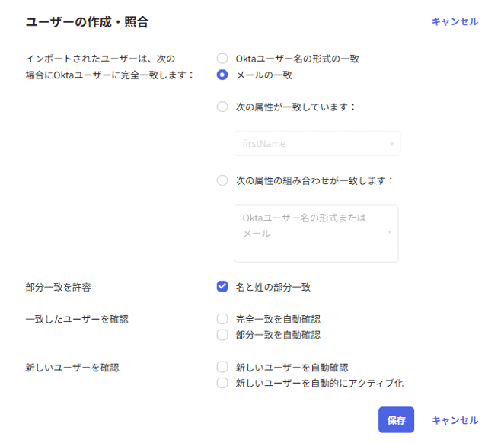Click the top キャンセル link
Screen dimensions: 504x443
point(455,21)
